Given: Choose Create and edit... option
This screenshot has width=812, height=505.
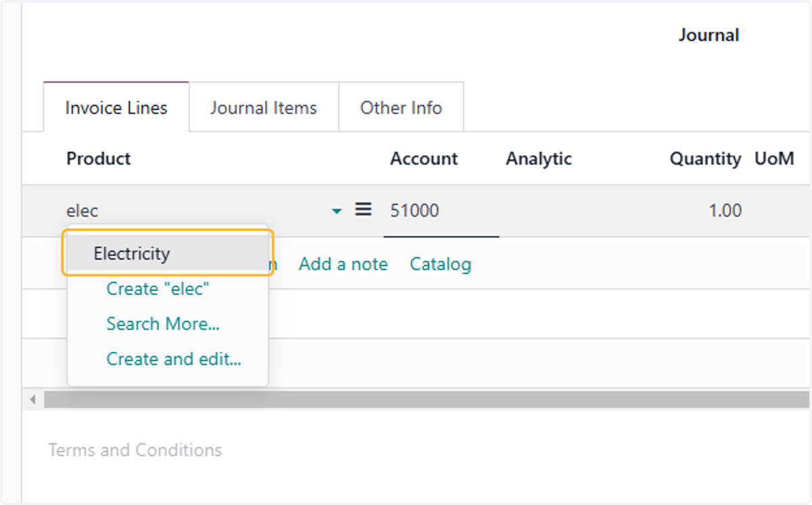Looking at the screenshot, I should [174, 359].
